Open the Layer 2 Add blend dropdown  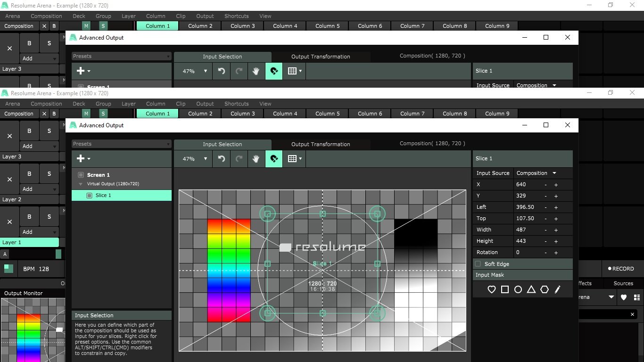39,189
